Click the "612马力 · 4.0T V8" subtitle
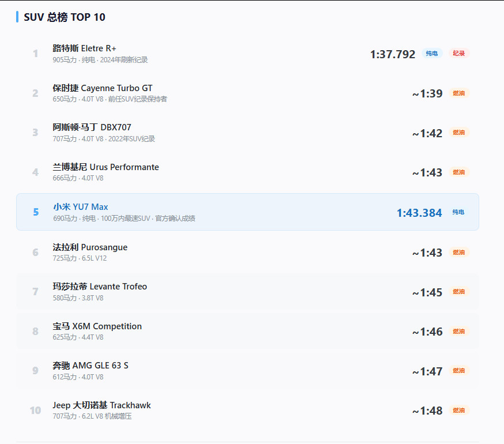The image size is (504, 444). pyautogui.click(x=78, y=377)
